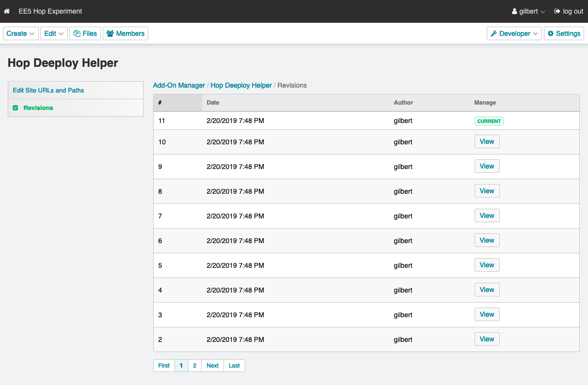The height and width of the screenshot is (385, 588).
Task: Open the Settings page
Action: click(x=564, y=33)
